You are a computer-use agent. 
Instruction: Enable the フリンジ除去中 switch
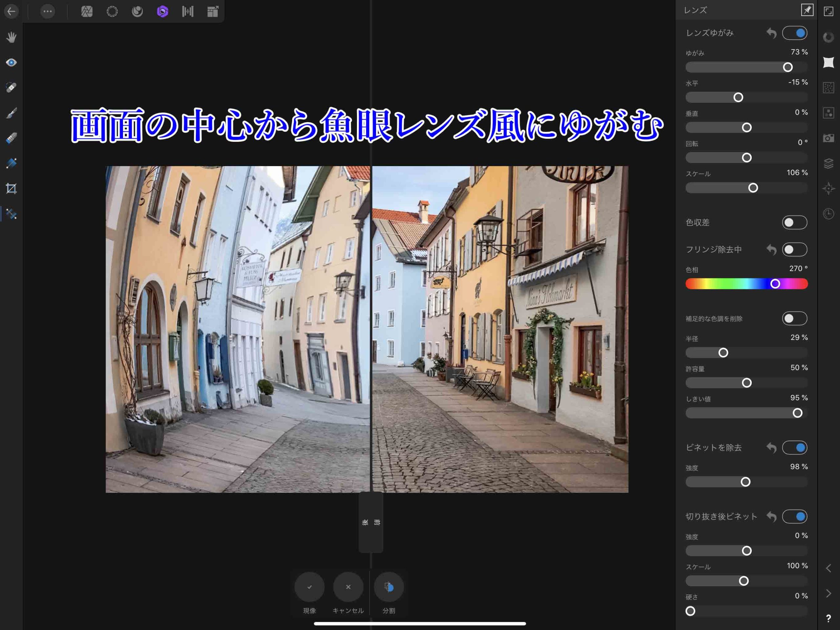tap(794, 249)
